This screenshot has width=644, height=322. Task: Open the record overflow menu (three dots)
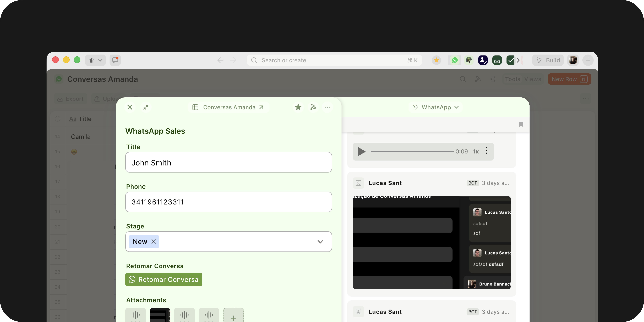coord(328,107)
